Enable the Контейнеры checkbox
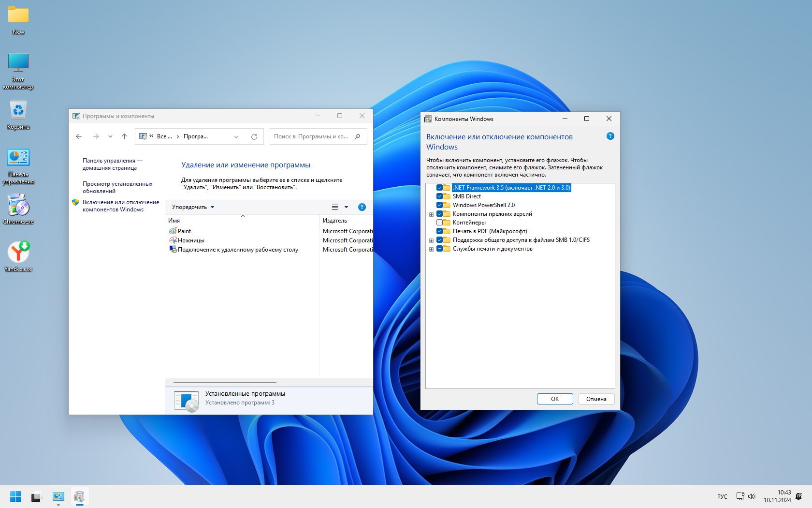Screen dimensions: 812x508 tap(439, 223)
